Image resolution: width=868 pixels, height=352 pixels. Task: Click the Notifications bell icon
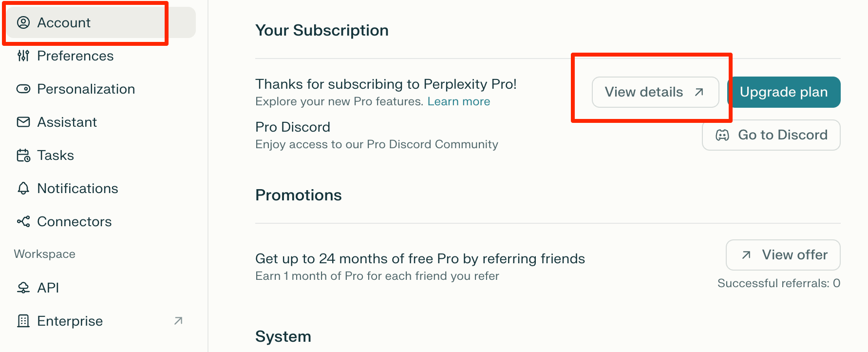click(x=23, y=189)
